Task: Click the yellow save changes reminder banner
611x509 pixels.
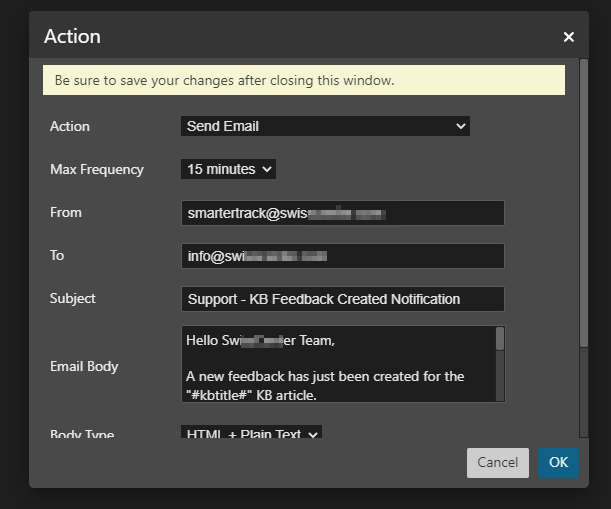Action: point(303,80)
